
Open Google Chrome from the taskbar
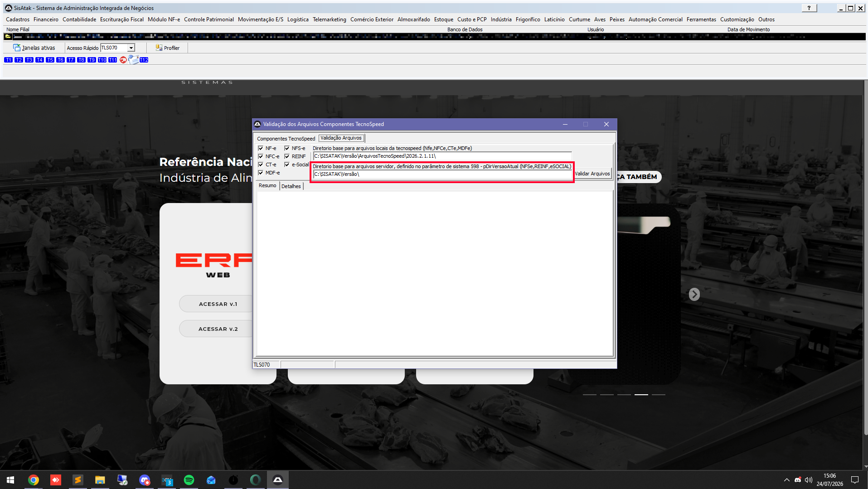click(34, 480)
